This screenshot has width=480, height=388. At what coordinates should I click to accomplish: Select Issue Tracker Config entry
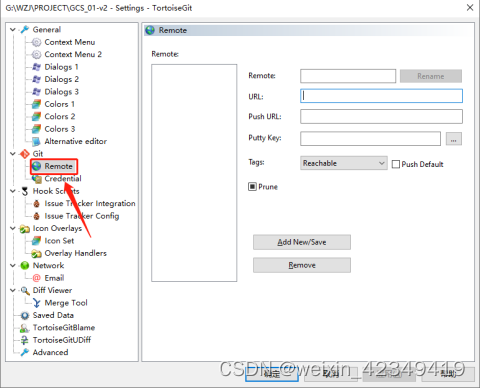pos(82,216)
